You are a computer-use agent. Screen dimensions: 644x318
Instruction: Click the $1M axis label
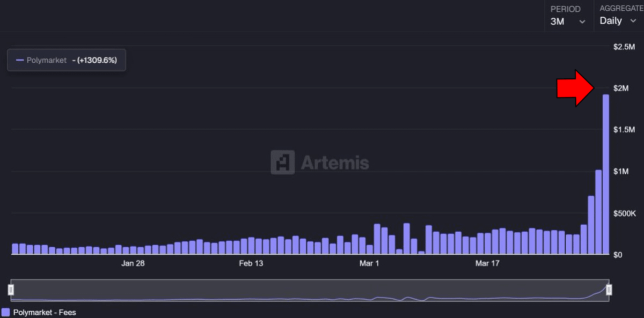[621, 172]
